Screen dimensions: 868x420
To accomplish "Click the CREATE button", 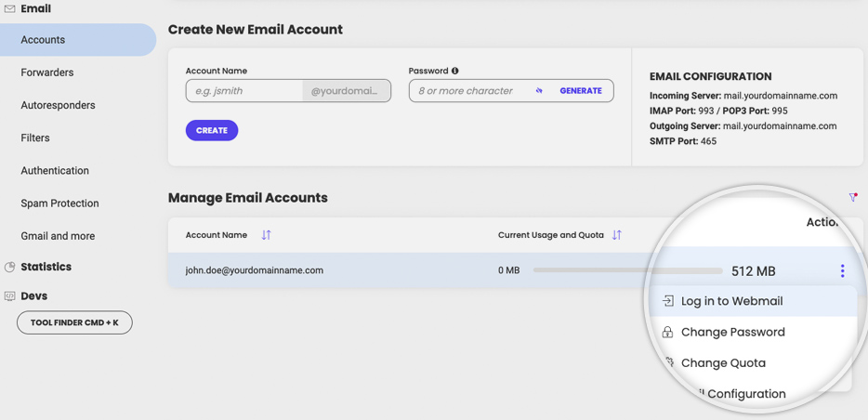I will (212, 131).
